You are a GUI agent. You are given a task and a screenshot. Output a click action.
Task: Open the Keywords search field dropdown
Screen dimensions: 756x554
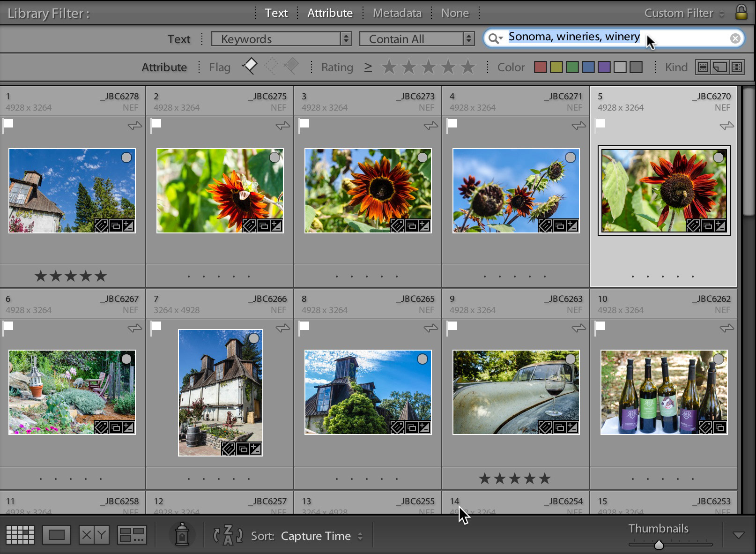[x=281, y=39]
